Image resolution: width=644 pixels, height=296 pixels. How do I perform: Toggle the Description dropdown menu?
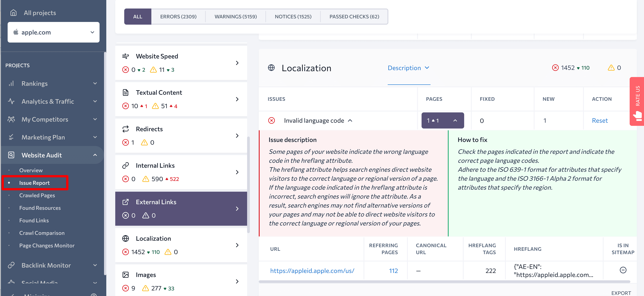[x=408, y=68]
